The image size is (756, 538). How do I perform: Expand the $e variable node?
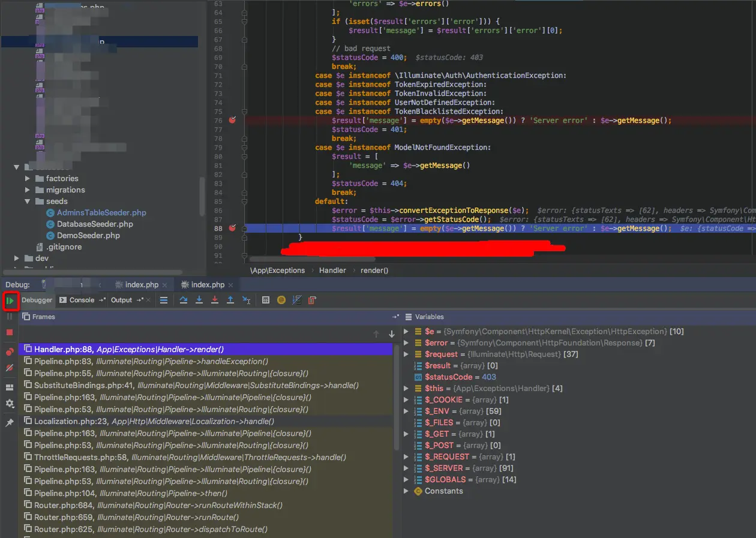coord(406,331)
